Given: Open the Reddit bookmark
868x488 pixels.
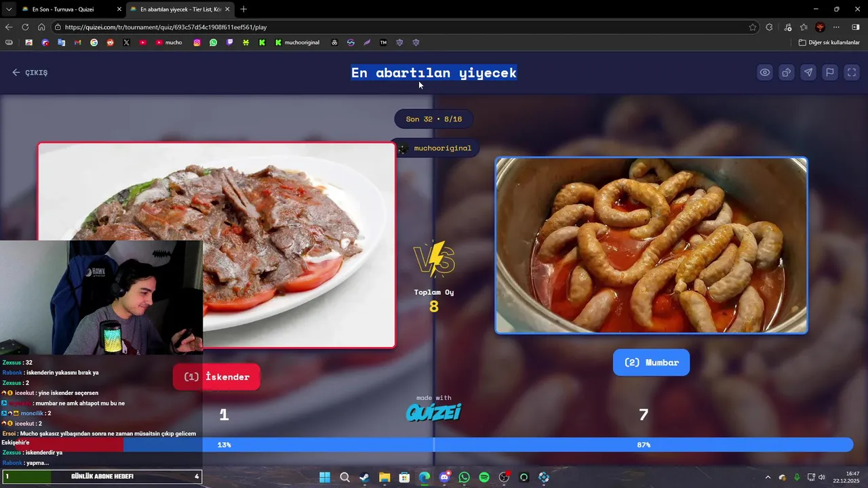Looking at the screenshot, I should (110, 42).
